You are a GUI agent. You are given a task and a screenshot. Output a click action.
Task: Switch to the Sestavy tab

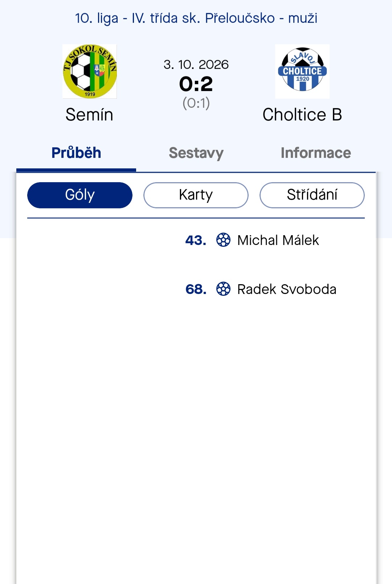[196, 153]
